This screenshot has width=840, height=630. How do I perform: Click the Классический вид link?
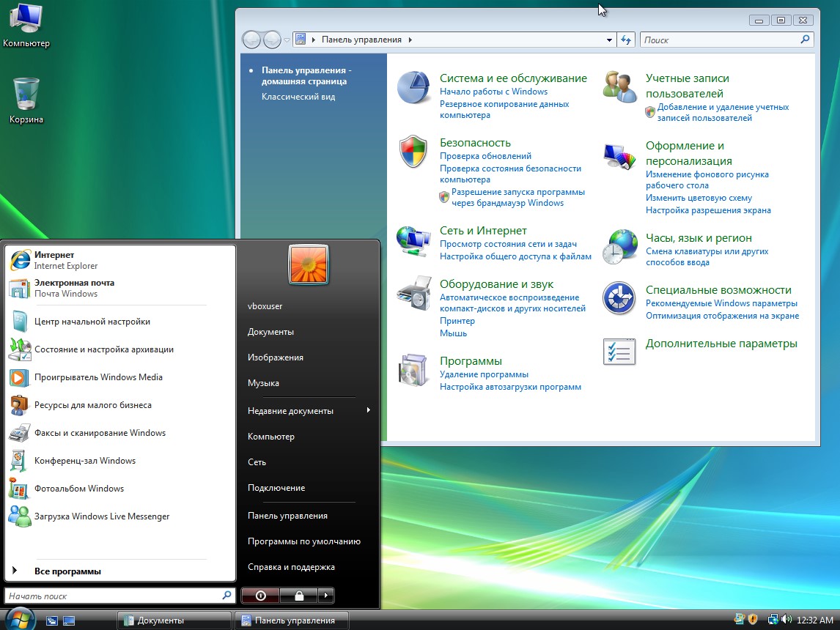coord(298,97)
